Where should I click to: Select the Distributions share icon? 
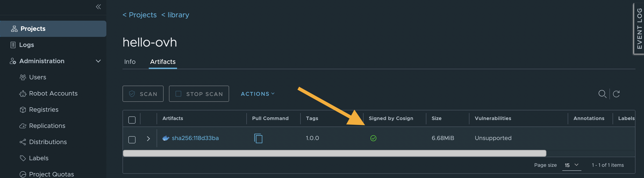[x=23, y=142]
